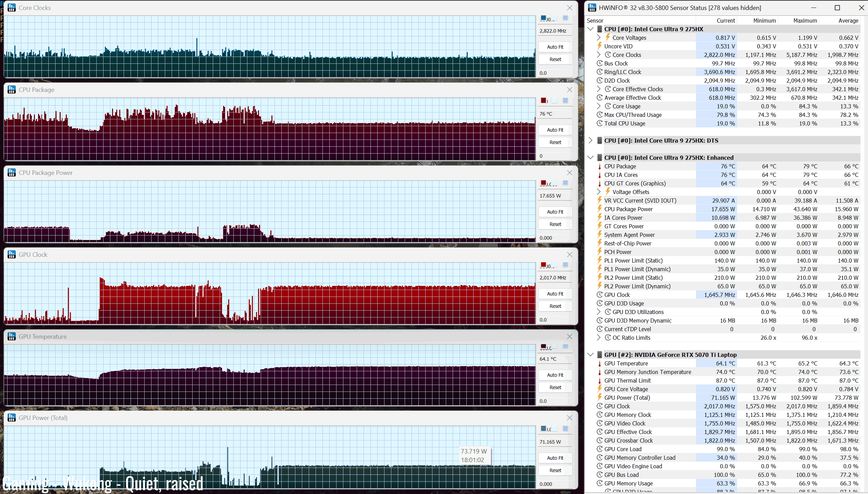
Task: Click the chip icon beside the NVIDIA GeForce RTX 5070 Ti header
Action: [x=600, y=354]
